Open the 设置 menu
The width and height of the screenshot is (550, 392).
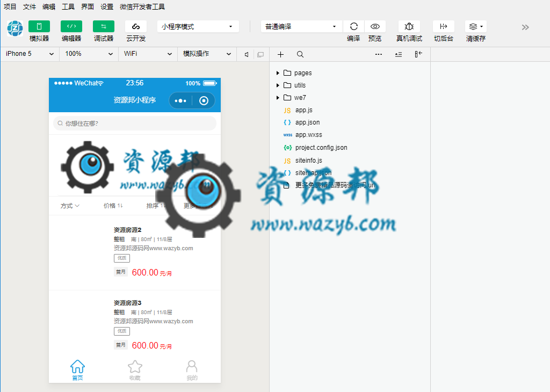[107, 6]
